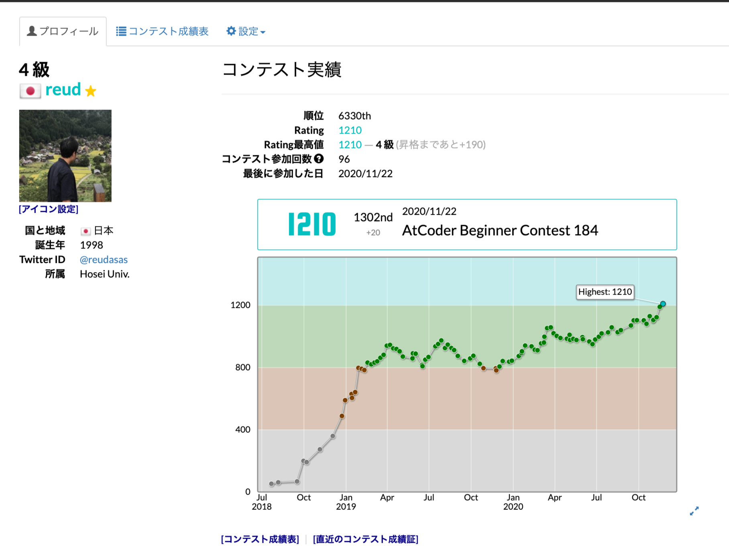Click the Japan flag beside the username
This screenshot has width=729, height=560.
(x=30, y=91)
